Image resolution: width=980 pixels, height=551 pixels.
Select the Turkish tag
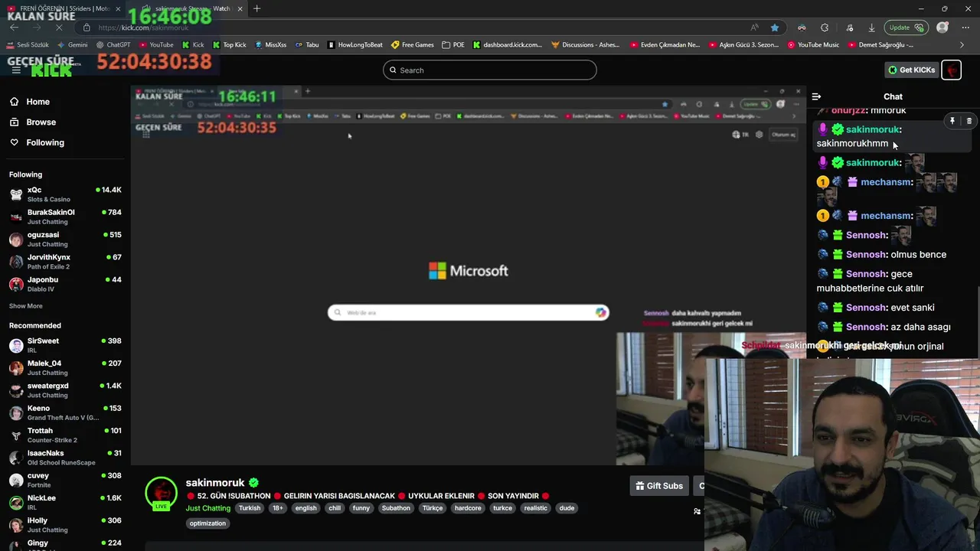point(249,508)
